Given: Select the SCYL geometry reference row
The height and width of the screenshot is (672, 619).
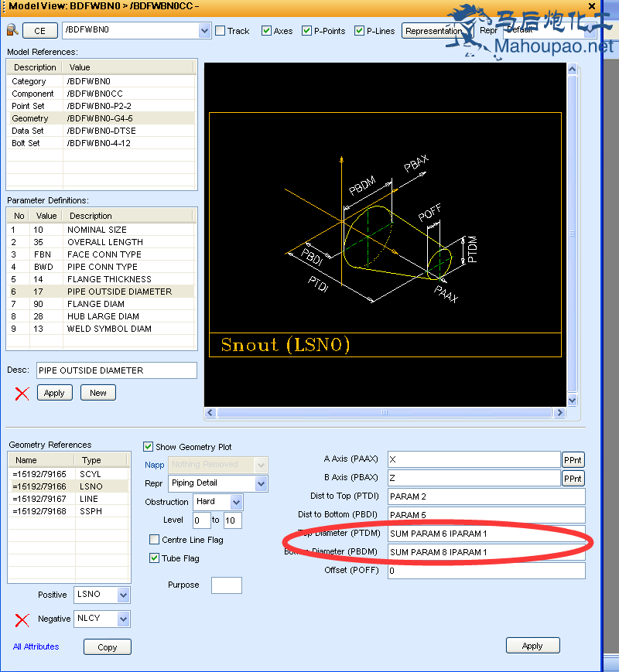Looking at the screenshot, I should click(69, 474).
